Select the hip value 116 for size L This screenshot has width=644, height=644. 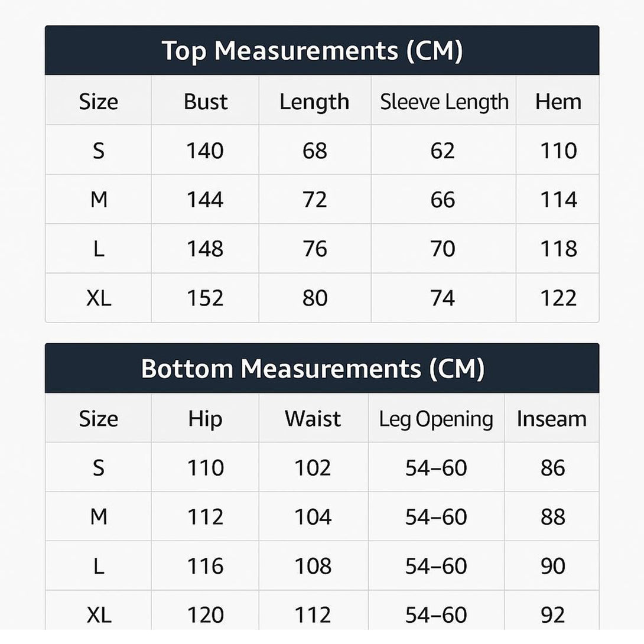point(205,566)
